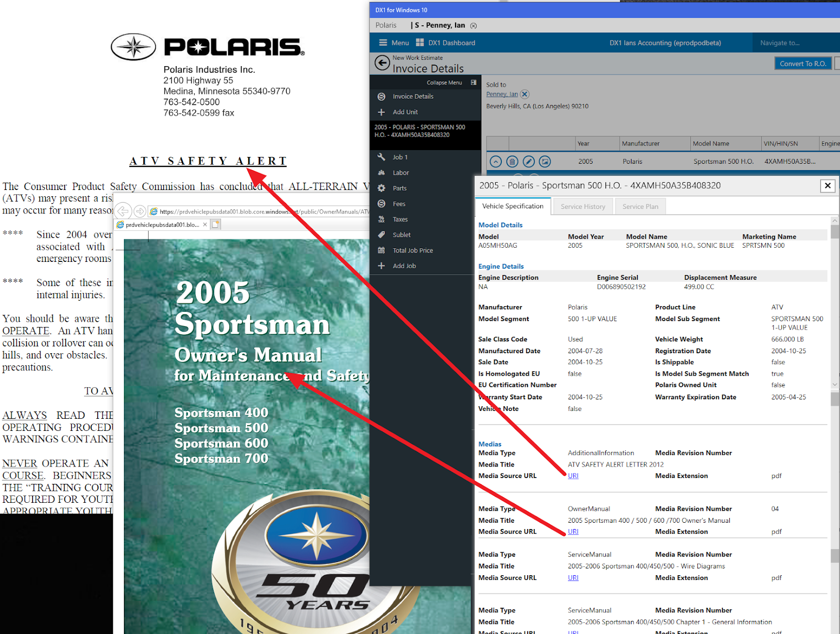
Task: Open the hamburger Menu icon in DX1
Action: point(383,43)
